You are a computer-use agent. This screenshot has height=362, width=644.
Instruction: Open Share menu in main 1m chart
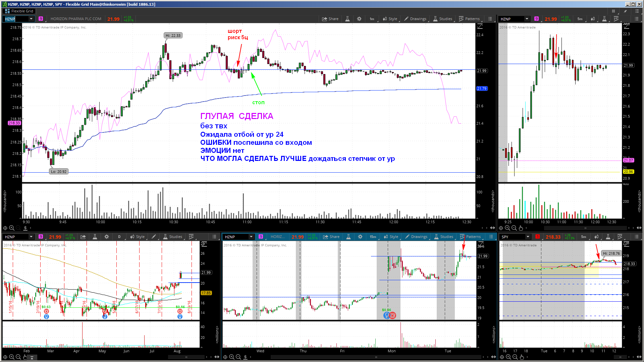pyautogui.click(x=330, y=19)
